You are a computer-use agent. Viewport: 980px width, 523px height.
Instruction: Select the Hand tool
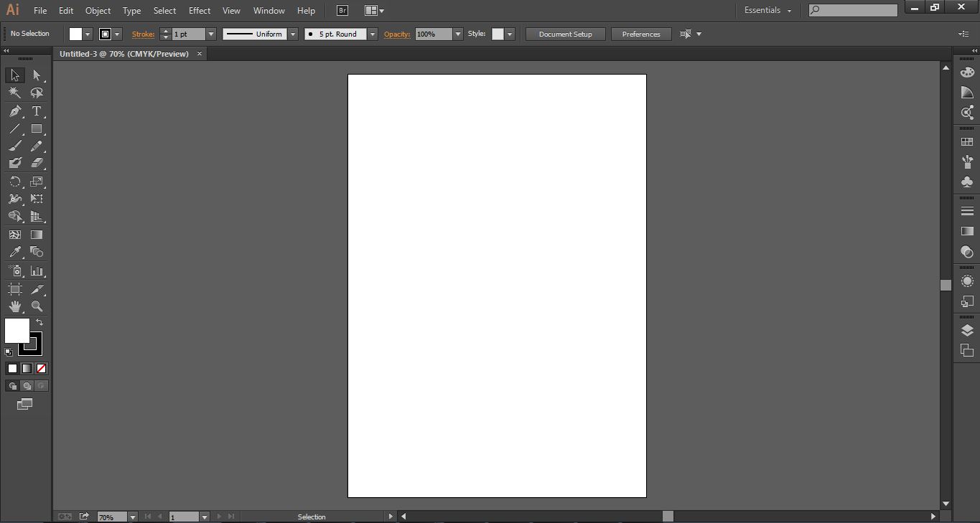point(14,306)
